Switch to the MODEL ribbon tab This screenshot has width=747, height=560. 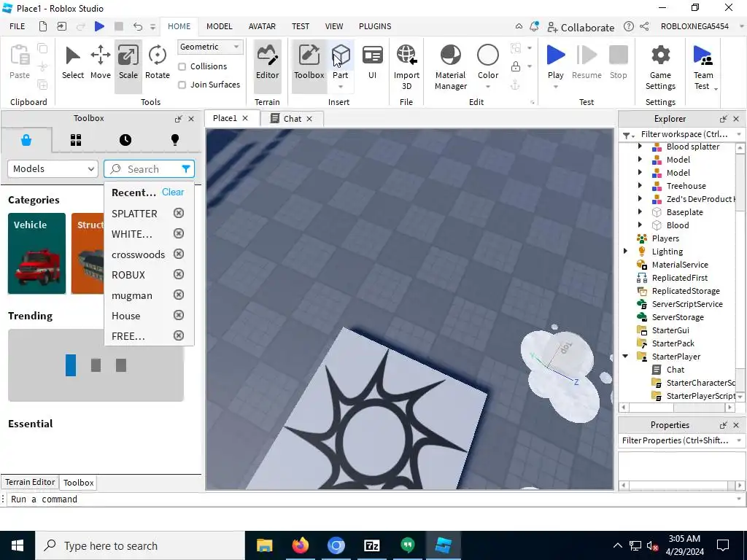coord(219,26)
